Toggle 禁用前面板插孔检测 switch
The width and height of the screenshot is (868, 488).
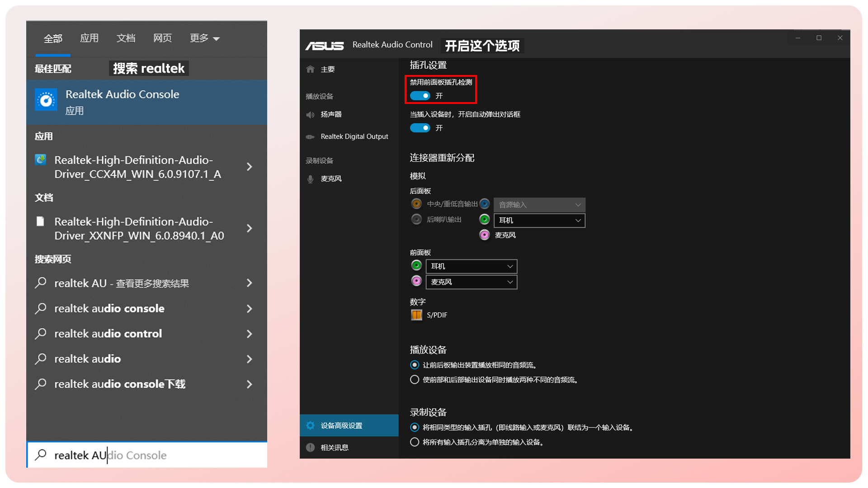point(420,96)
